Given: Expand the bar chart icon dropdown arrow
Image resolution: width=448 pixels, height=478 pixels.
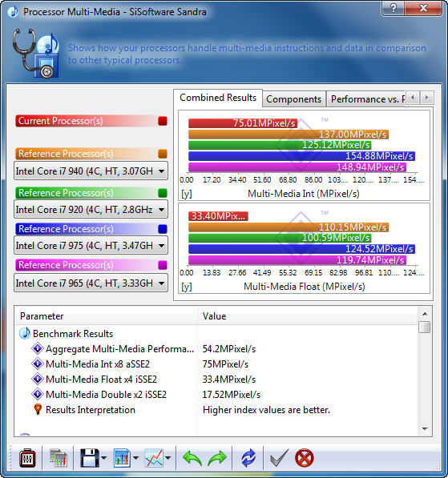Looking at the screenshot, I should pyautogui.click(x=135, y=458).
